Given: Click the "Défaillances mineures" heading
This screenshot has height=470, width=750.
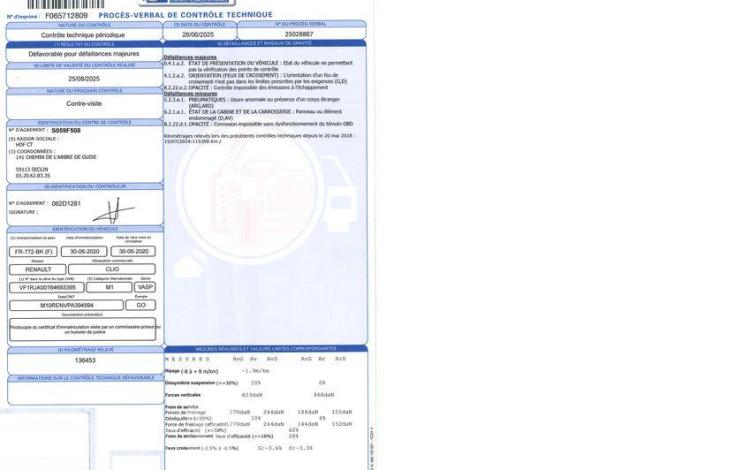Looking at the screenshot, I should pos(190,94).
